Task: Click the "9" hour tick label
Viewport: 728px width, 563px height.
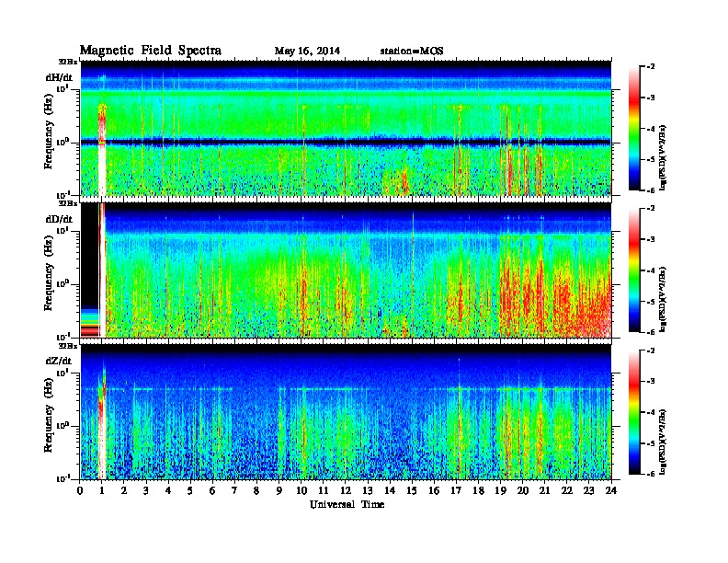Action: pos(279,490)
